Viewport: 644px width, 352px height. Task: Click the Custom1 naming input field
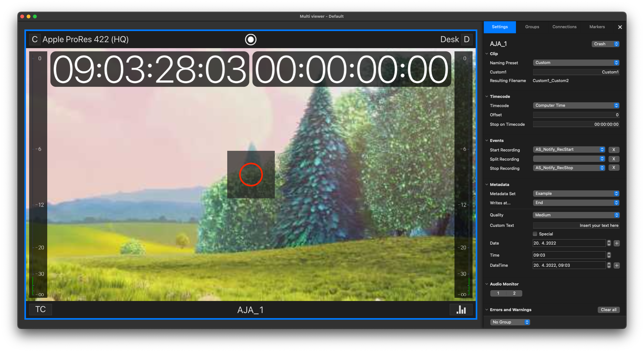576,72
